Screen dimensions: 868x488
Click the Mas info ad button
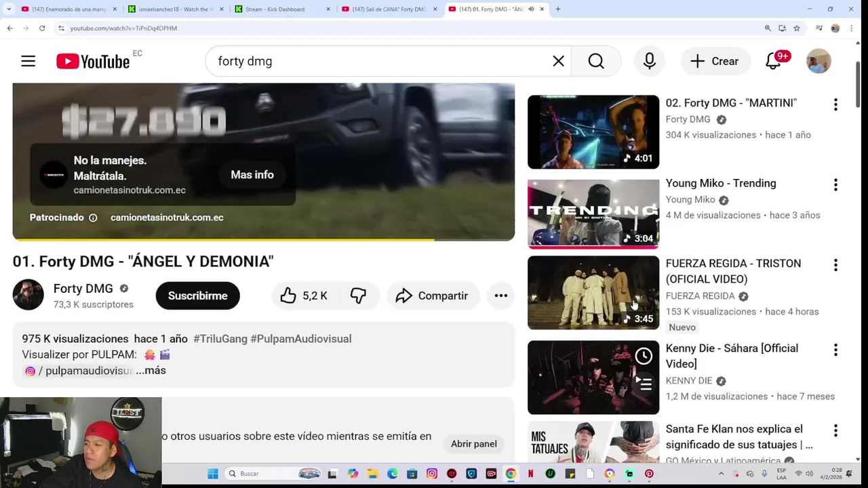(252, 175)
